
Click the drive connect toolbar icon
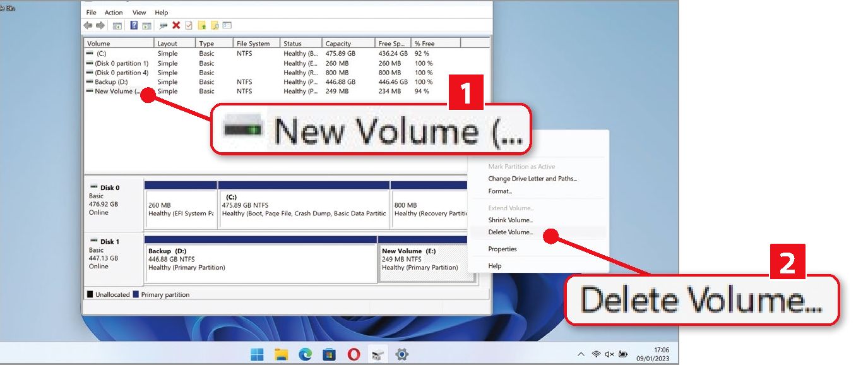(x=163, y=25)
